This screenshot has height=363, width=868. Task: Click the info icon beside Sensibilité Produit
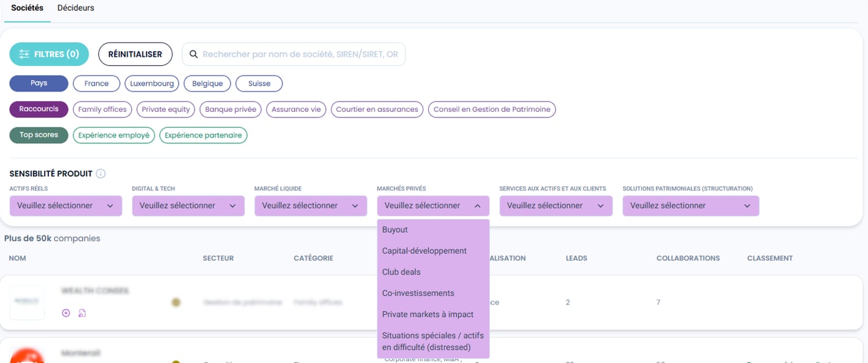coord(101,174)
